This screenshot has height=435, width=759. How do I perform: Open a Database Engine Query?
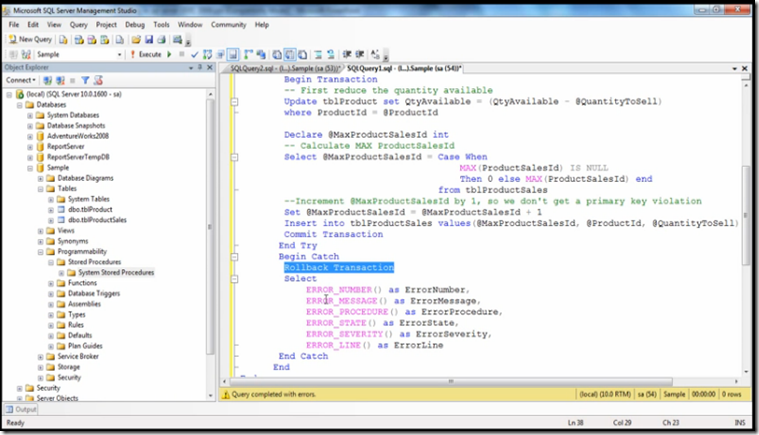[63, 40]
